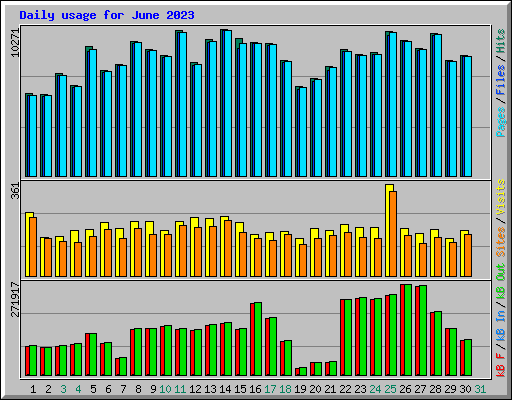Click the Visits legend label
512x400 pixels.
(x=501, y=198)
